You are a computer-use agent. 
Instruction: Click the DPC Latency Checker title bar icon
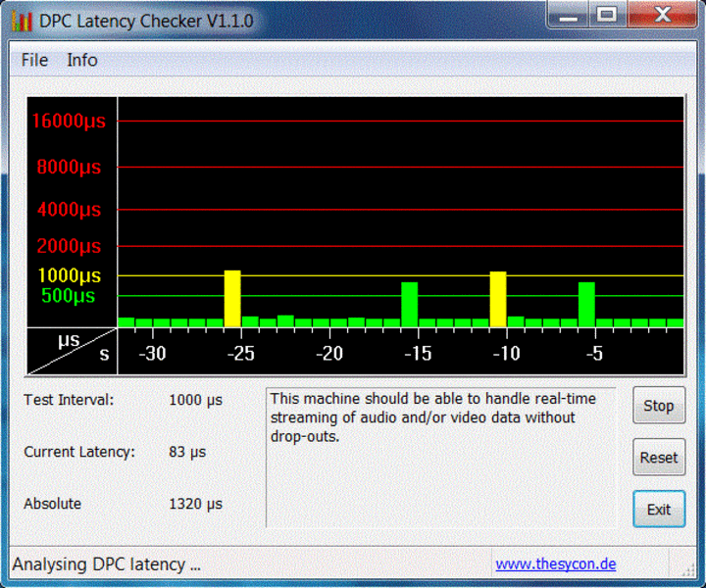[x=22, y=22]
